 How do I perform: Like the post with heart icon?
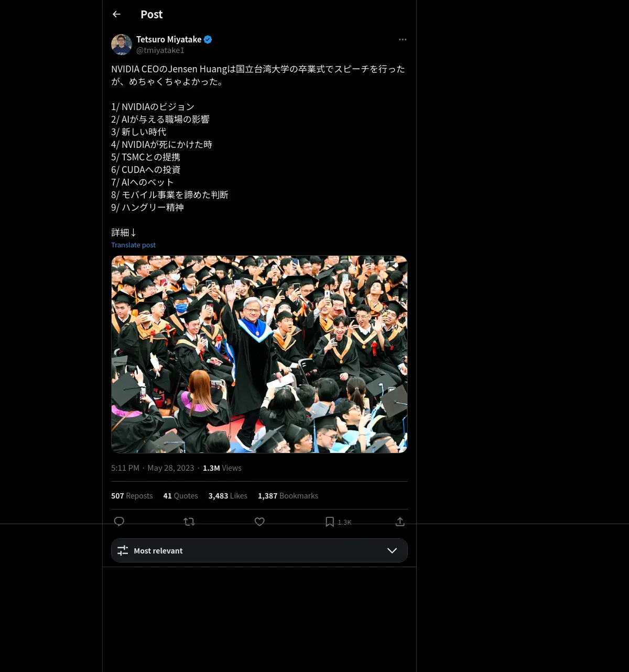(259, 522)
